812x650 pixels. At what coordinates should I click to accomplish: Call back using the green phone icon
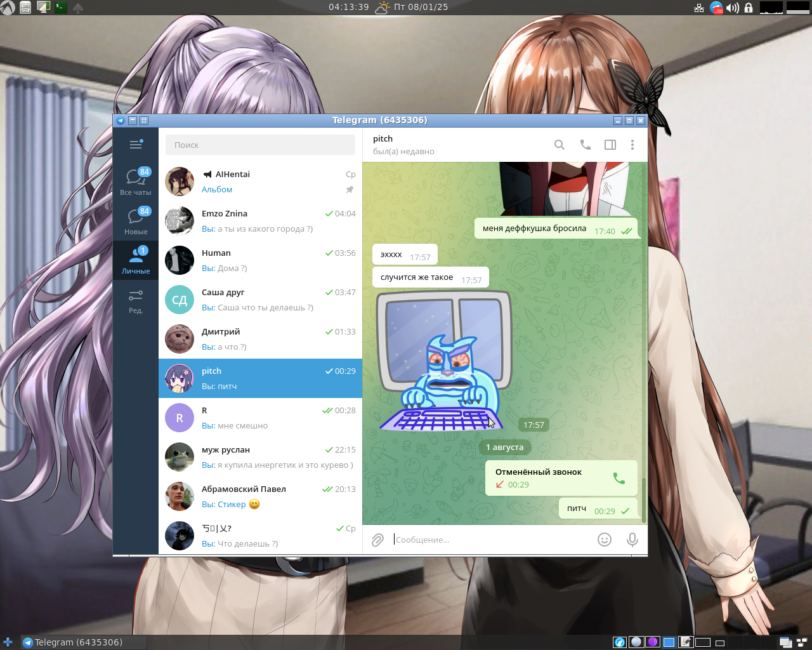point(619,478)
